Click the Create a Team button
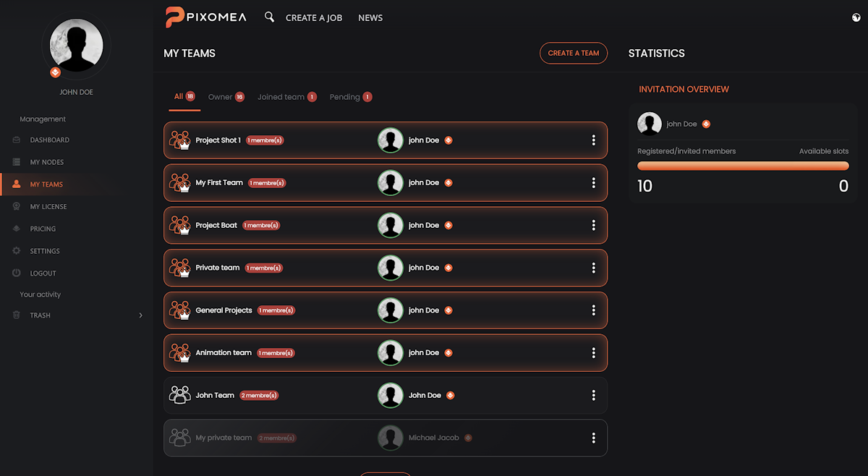868x476 pixels. [574, 53]
